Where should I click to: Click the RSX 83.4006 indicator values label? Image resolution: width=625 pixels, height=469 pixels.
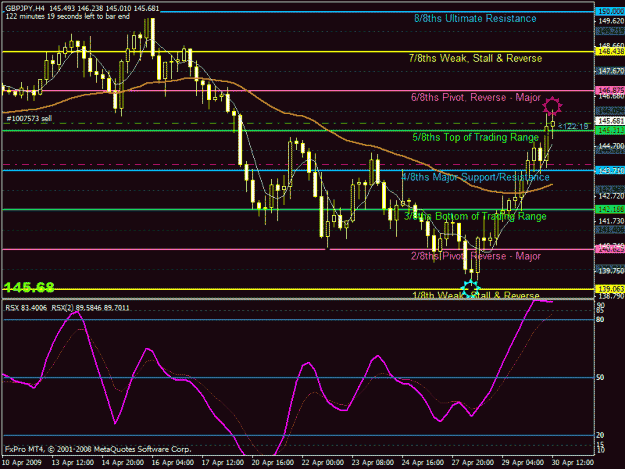point(67,308)
